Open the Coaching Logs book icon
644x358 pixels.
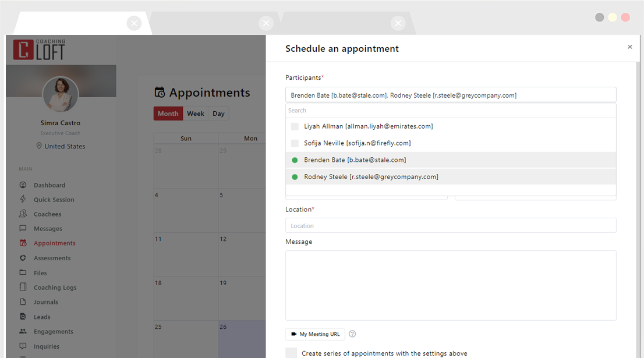click(23, 287)
